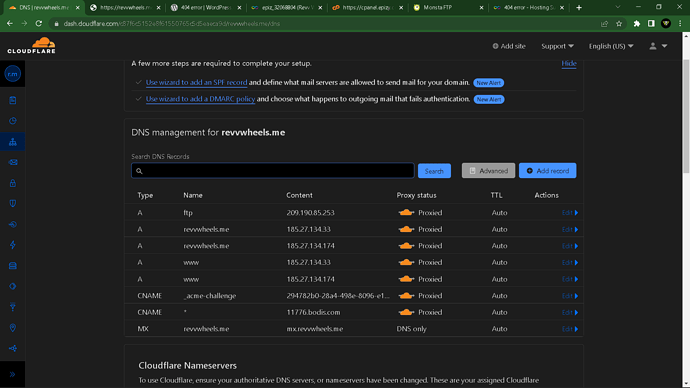Click the share page icon in address bar
The width and height of the screenshot is (690, 388).
pyautogui.click(x=605, y=24)
